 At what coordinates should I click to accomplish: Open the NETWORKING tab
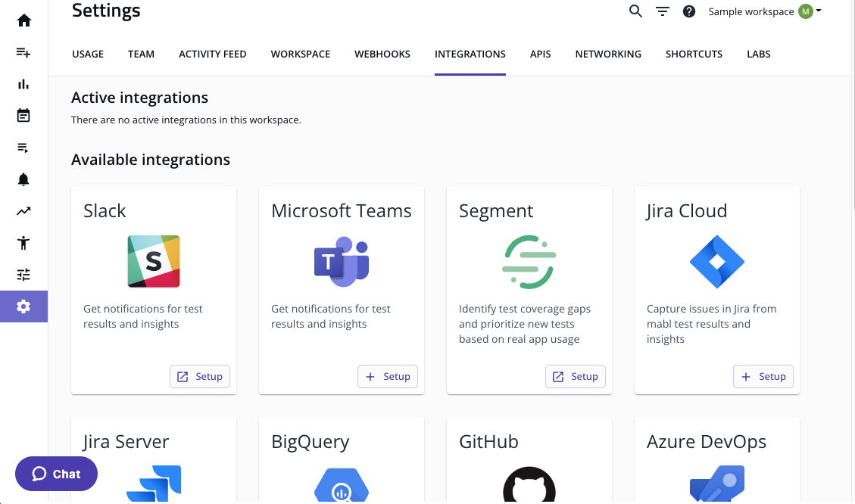[608, 54]
